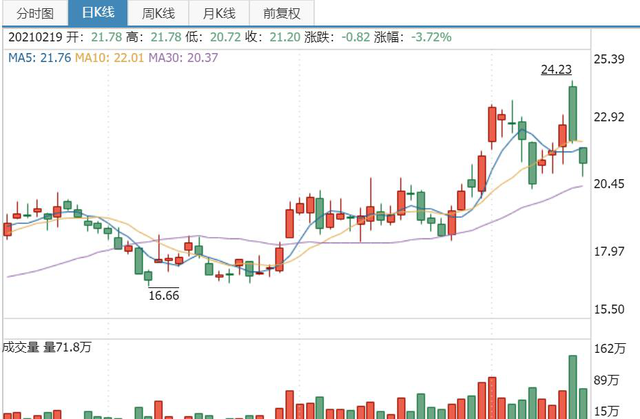Screen dimensions: 640x419
Task: Click the tallest green volume bar
Action: pyautogui.click(x=573, y=387)
